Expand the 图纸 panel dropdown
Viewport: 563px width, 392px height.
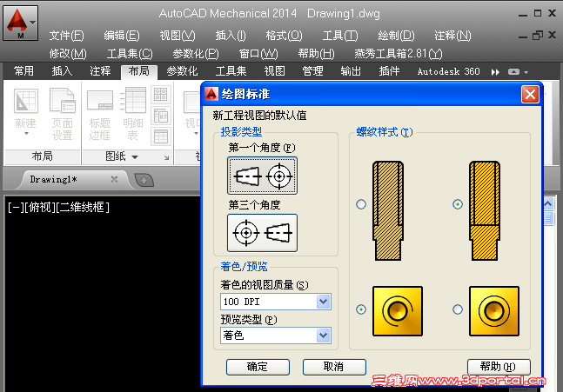pos(135,157)
